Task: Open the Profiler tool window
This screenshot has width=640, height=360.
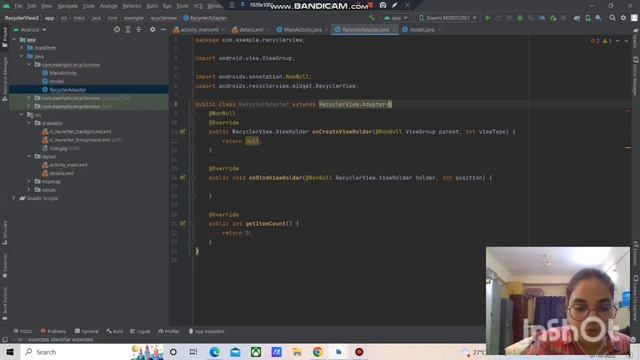Action: (x=169, y=331)
